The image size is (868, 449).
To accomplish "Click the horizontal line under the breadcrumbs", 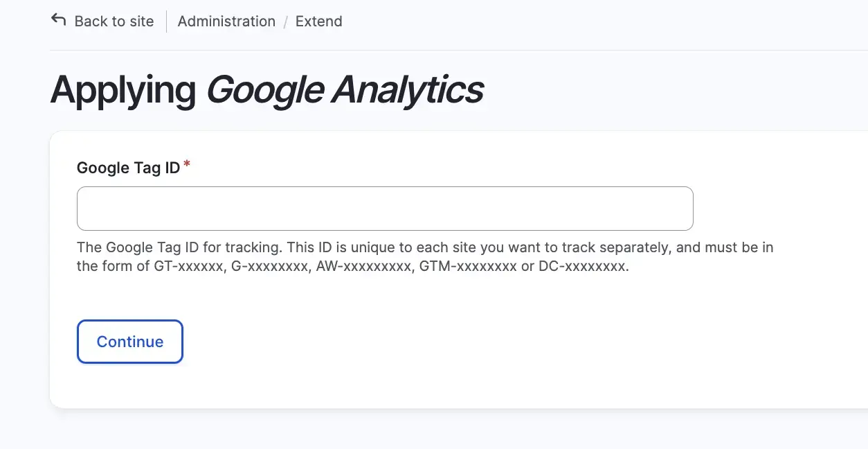I will (x=457, y=50).
